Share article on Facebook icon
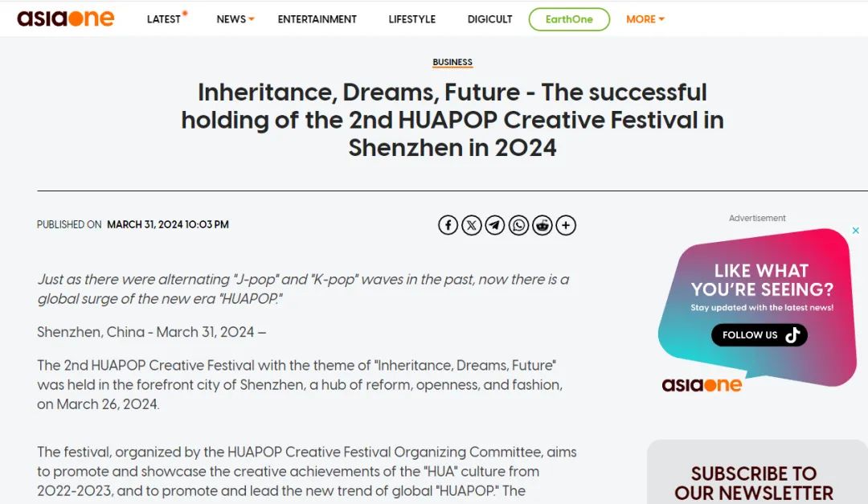 448,225
